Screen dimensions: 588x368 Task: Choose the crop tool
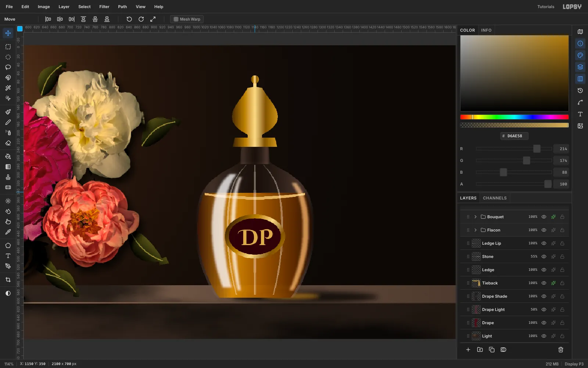(8, 280)
